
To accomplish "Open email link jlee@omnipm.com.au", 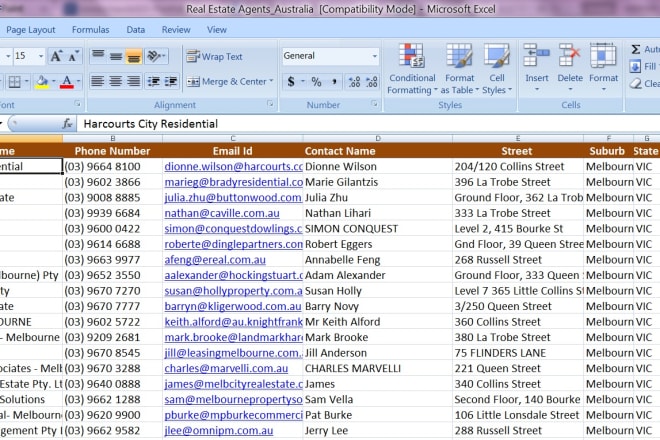I will tap(218, 430).
